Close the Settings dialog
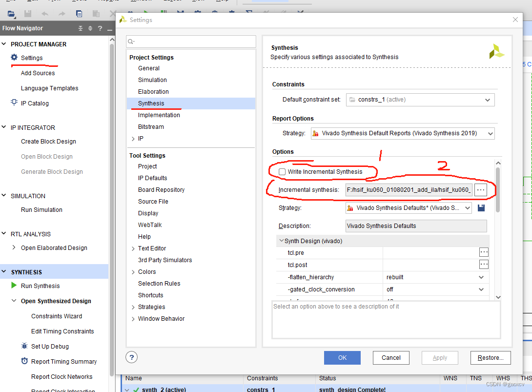532x392 pixels. coord(515,20)
